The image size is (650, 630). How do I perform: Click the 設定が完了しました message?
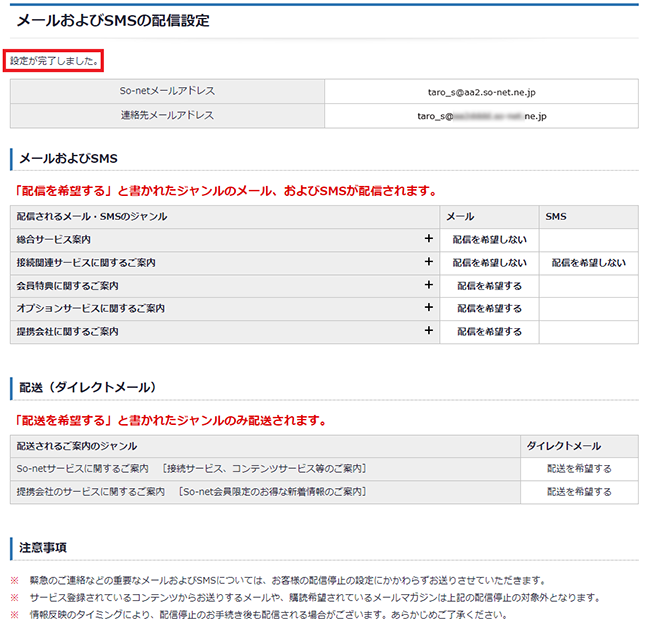(x=54, y=61)
